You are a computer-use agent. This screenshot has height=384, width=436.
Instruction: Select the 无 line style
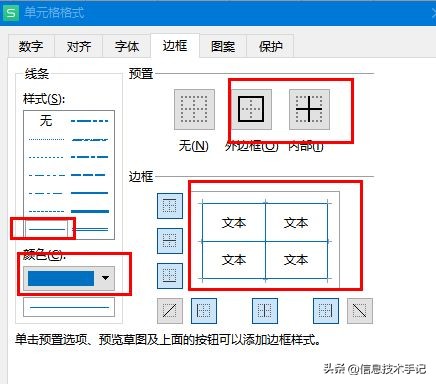pyautogui.click(x=46, y=120)
